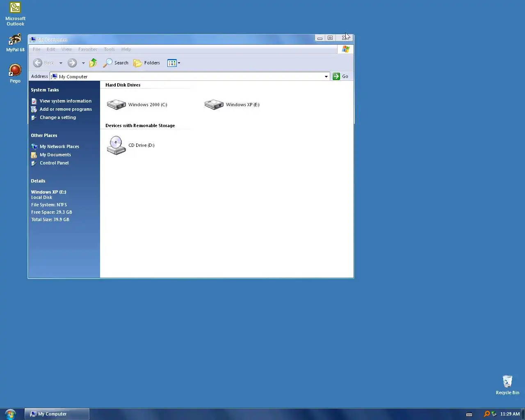
Task: Click the My Computer taskbar button
Action: pos(57,414)
